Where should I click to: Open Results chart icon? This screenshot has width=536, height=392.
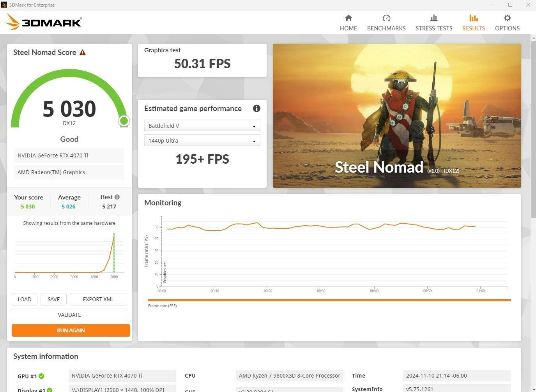[474, 18]
